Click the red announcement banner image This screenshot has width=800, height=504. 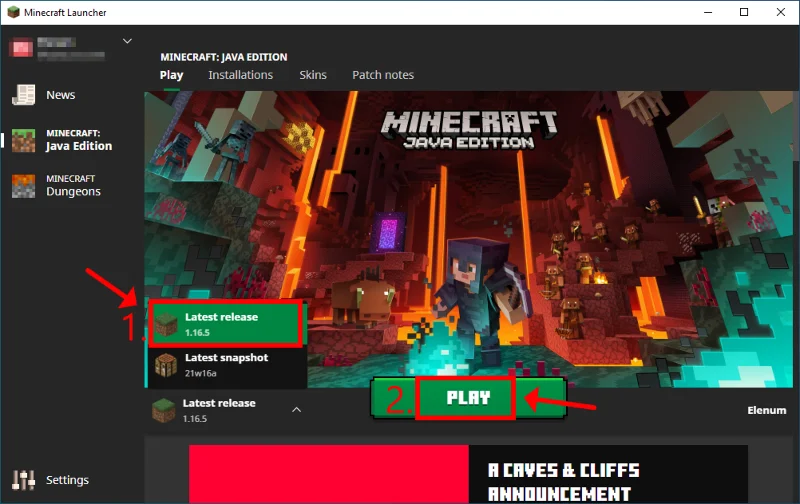pos(329,474)
